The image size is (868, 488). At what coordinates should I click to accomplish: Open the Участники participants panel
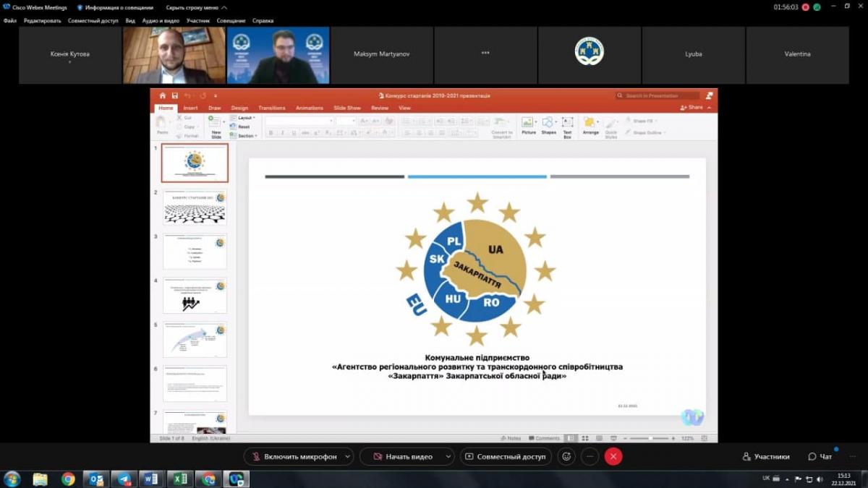[x=766, y=457]
